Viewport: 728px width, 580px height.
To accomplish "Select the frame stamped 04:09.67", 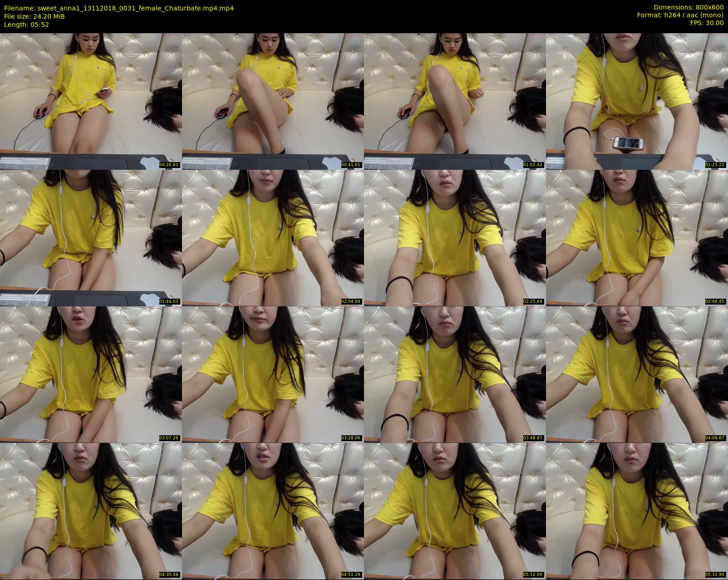I will 637,374.
